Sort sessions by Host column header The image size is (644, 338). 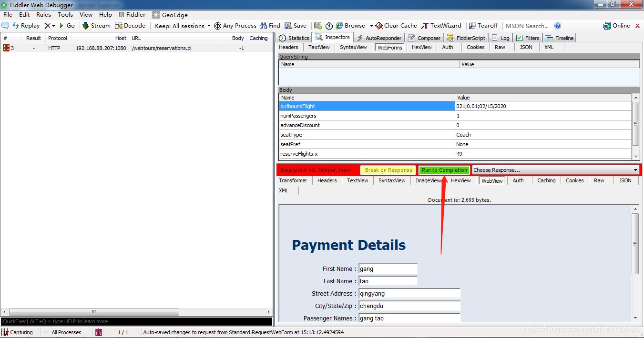click(102, 38)
